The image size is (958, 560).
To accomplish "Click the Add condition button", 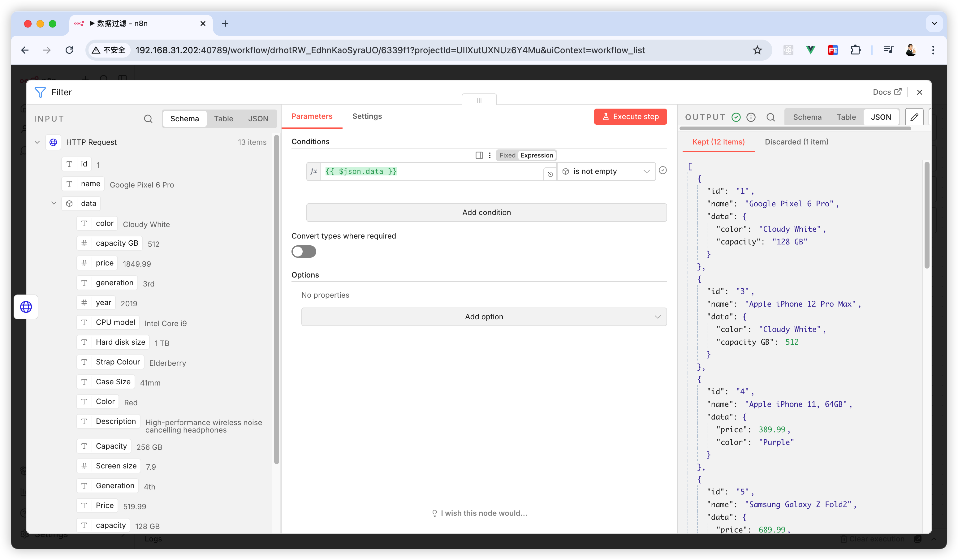I will tap(486, 213).
